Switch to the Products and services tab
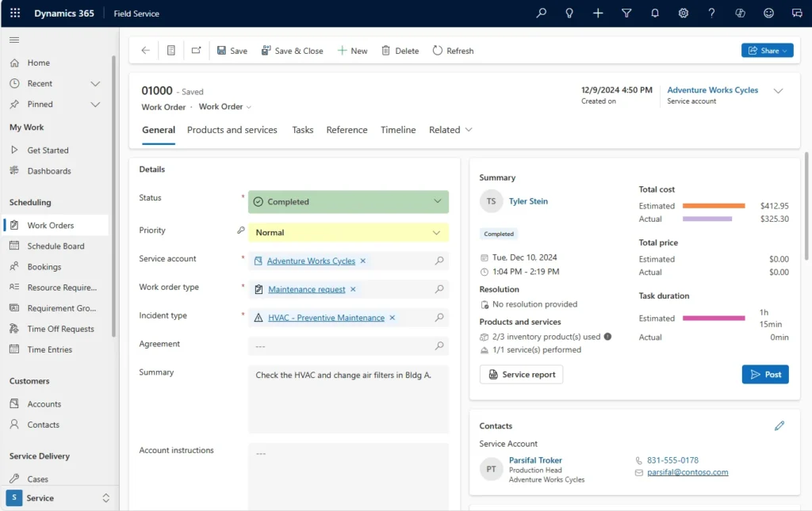Viewport: 812px width, 511px height. [x=232, y=130]
